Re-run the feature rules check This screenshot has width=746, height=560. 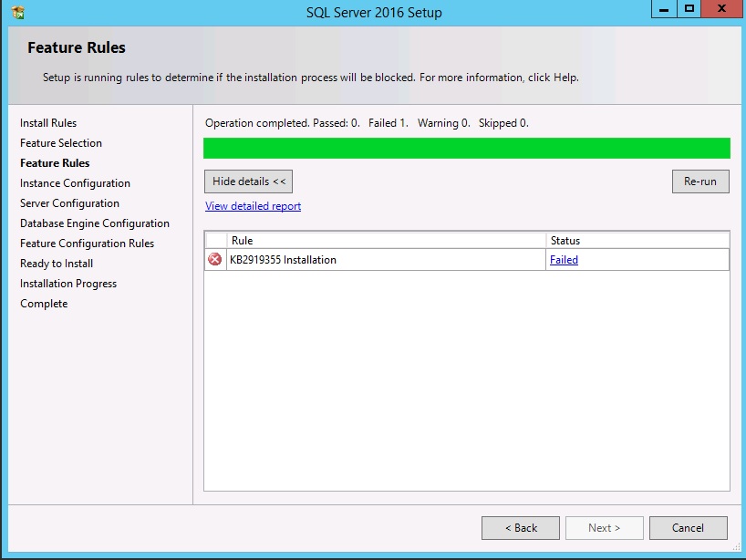700,181
